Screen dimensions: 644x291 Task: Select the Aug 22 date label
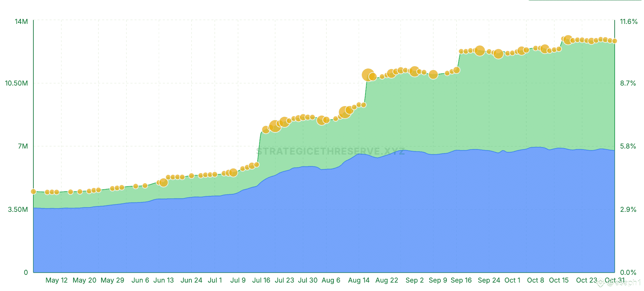(x=387, y=280)
